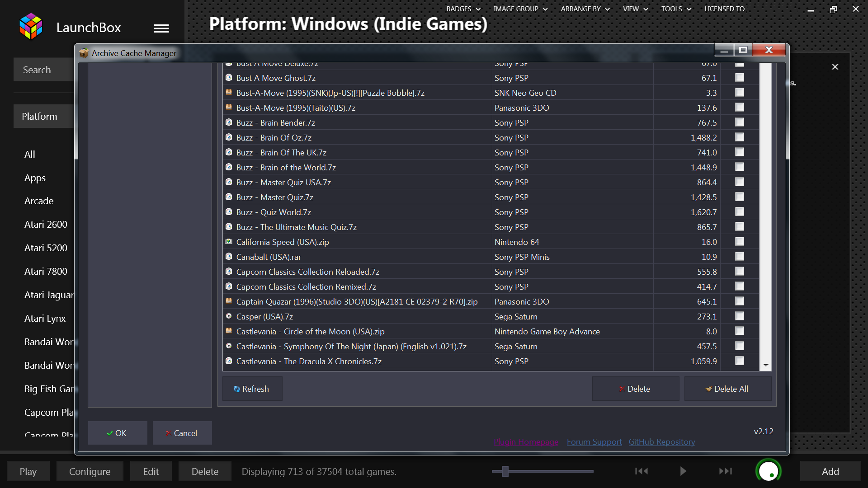Click the Delete All button
868x488 pixels.
tap(728, 389)
